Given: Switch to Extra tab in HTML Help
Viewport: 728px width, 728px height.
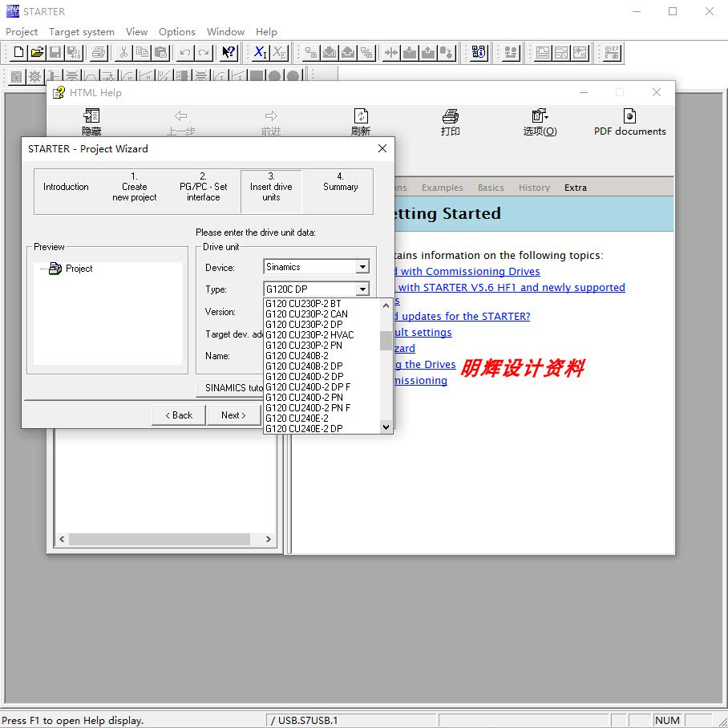Looking at the screenshot, I should (575, 188).
